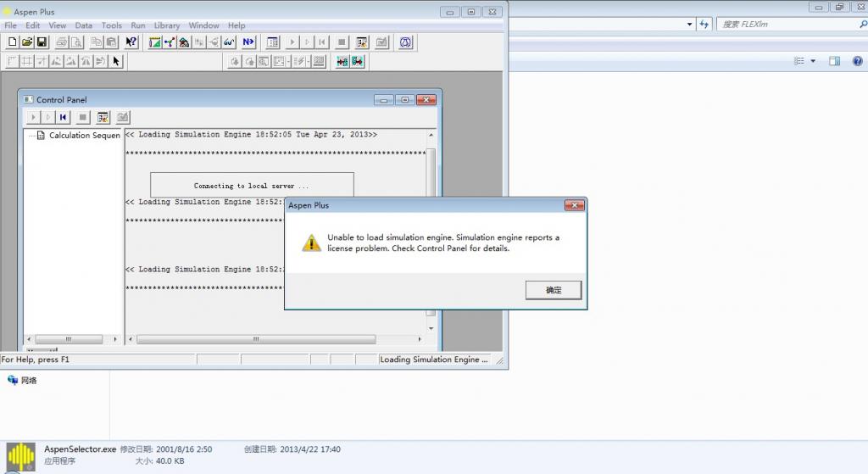Save with the floppy disk icon
Image resolution: width=868 pixels, height=474 pixels.
pyautogui.click(x=42, y=42)
